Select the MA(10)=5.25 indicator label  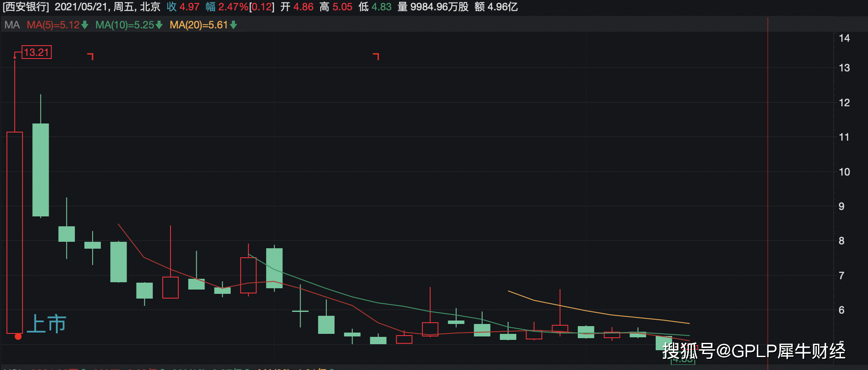point(125,25)
